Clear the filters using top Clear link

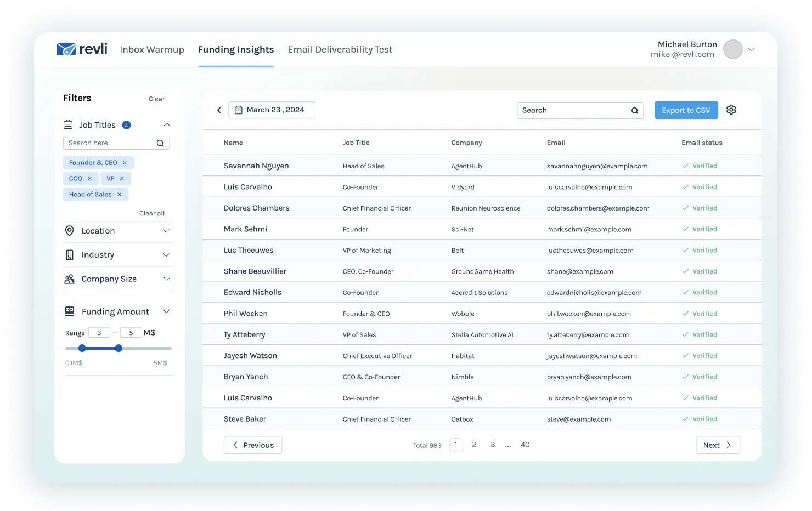click(x=156, y=99)
